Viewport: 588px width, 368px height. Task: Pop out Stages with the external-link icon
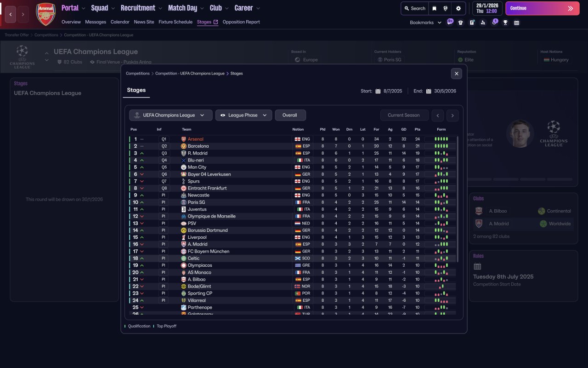[216, 22]
